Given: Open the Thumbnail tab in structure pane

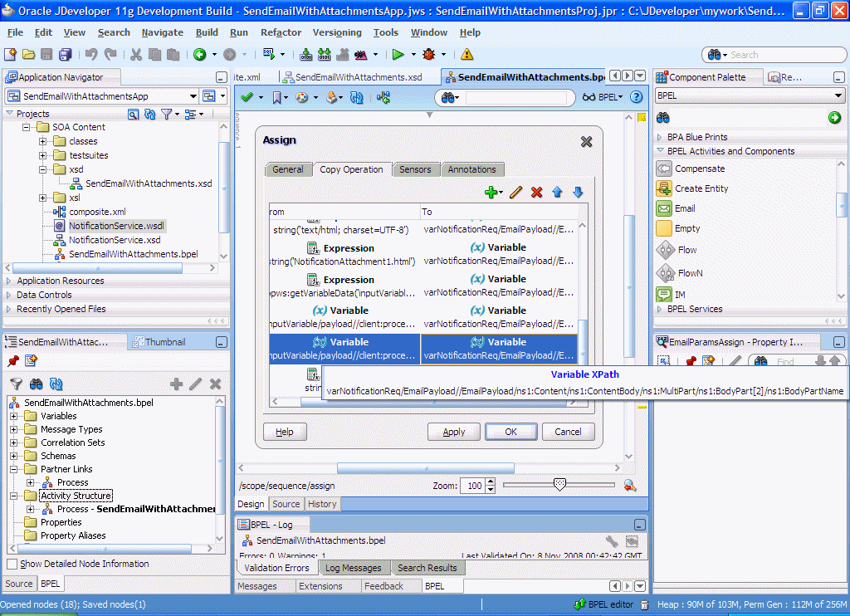Looking at the screenshot, I should tap(159, 342).
